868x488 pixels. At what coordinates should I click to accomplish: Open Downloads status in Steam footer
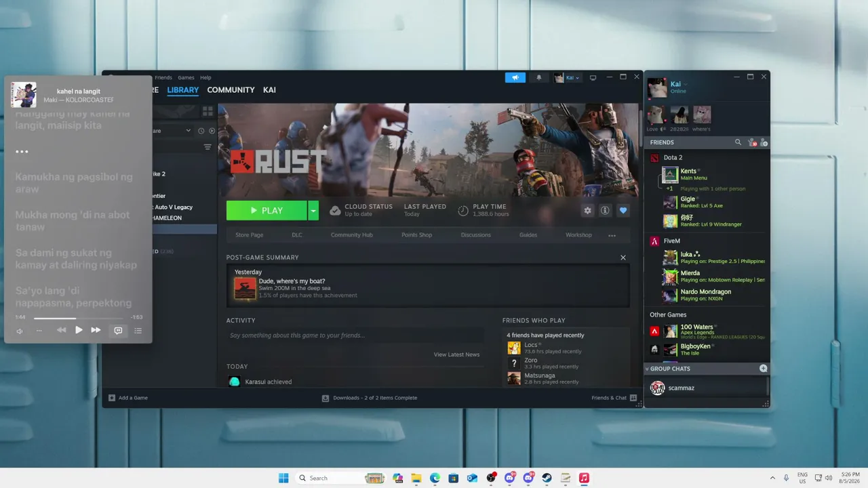click(x=370, y=398)
